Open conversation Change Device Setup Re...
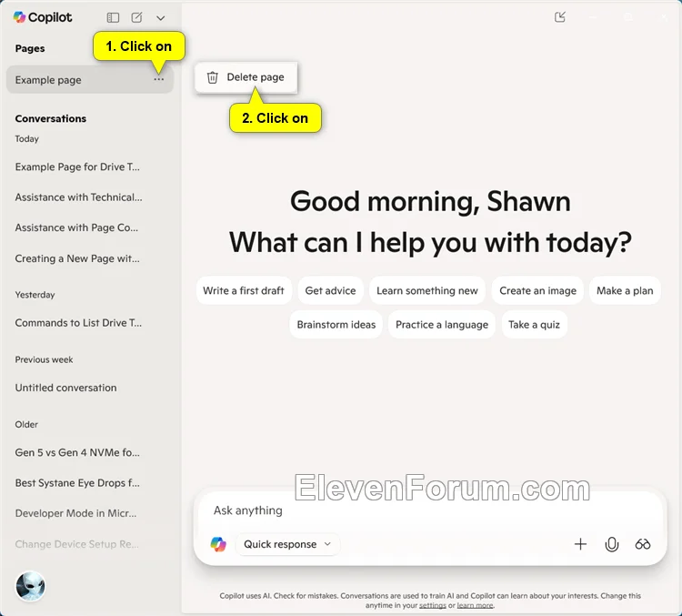This screenshot has height=616, width=682. [x=77, y=544]
